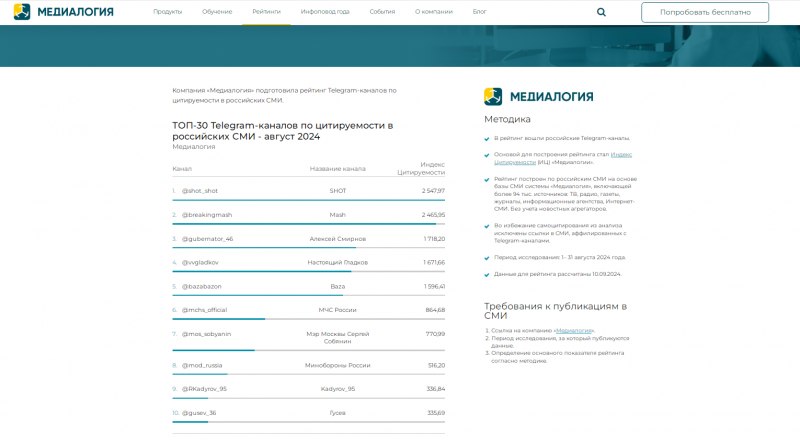Viewport: 800px width, 440px height.
Task: Open the О компании menu
Action: click(x=433, y=12)
